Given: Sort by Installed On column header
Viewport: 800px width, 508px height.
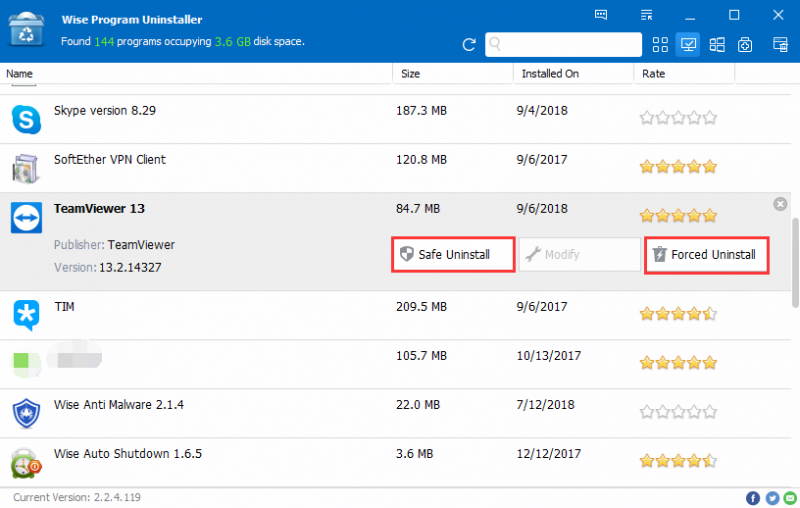Looking at the screenshot, I should click(550, 73).
